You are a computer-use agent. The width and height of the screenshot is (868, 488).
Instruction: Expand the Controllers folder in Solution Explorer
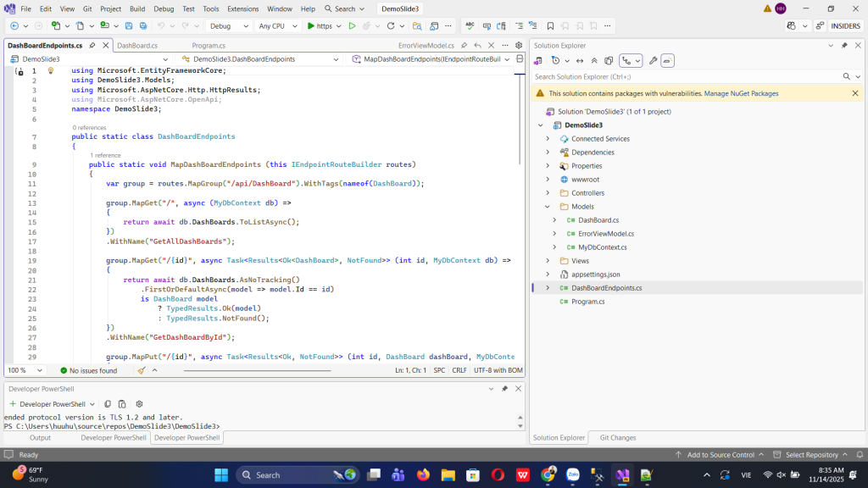coord(548,193)
